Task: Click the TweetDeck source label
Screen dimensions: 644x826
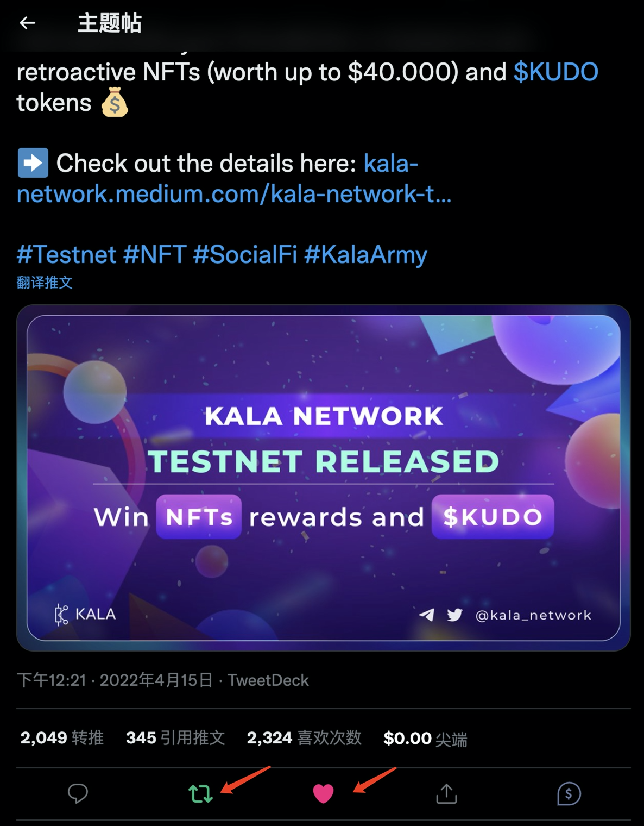Action: tap(268, 680)
